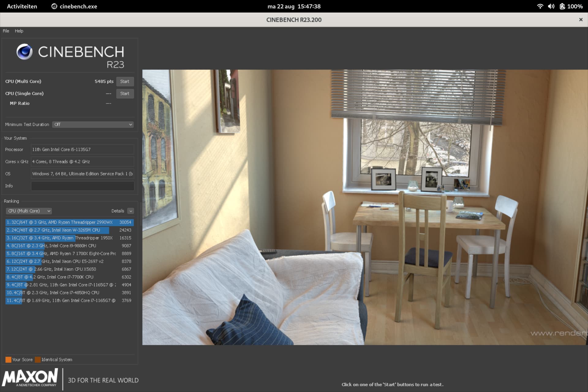This screenshot has height=392, width=588.
Task: Click the orange Your Score swatch
Action: [8, 360]
